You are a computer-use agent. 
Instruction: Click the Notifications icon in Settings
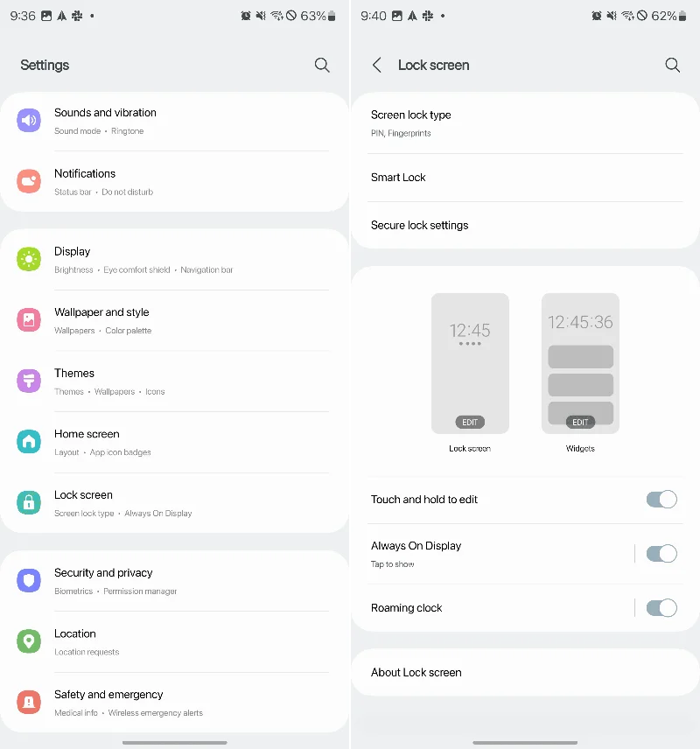tap(29, 180)
